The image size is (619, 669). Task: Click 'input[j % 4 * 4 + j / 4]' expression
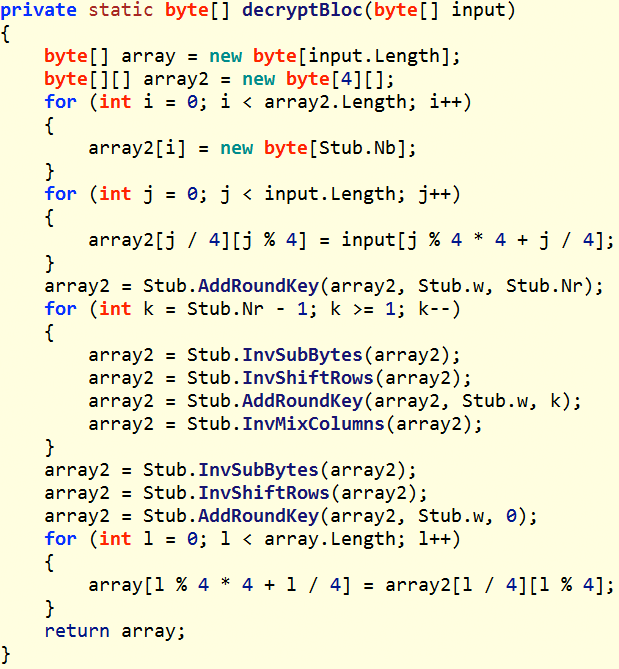click(x=473, y=241)
